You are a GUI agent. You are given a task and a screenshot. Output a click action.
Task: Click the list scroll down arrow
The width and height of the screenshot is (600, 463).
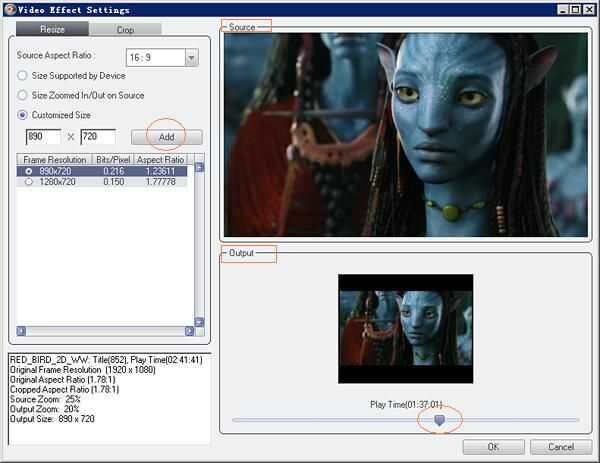click(x=199, y=322)
